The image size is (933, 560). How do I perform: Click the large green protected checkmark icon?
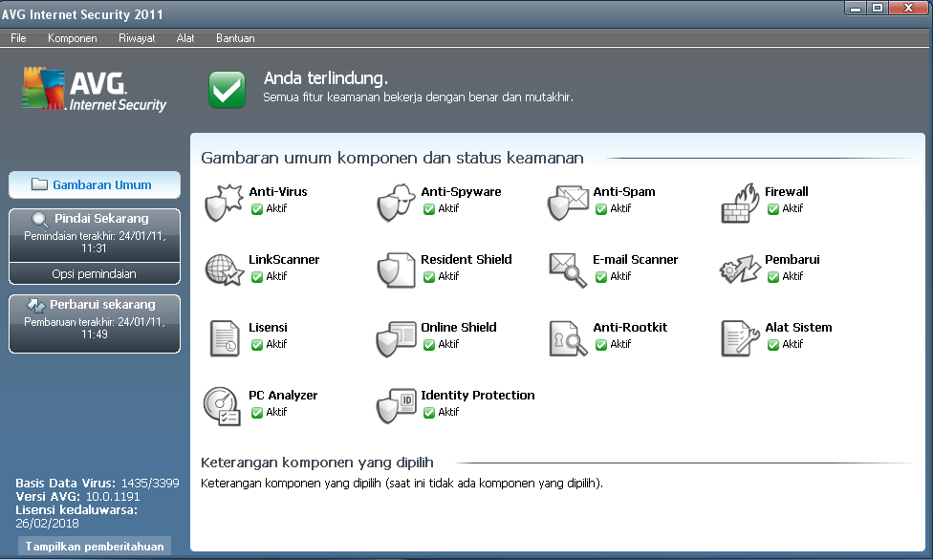[x=227, y=90]
